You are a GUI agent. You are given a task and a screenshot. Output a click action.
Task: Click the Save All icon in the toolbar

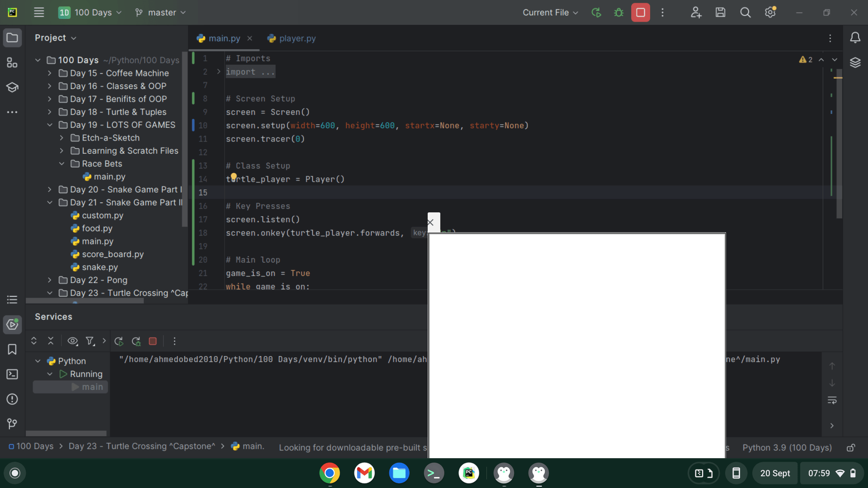pos(721,12)
